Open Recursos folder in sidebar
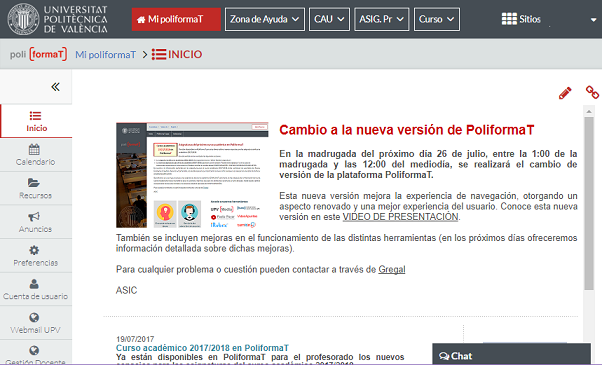 [x=36, y=188]
